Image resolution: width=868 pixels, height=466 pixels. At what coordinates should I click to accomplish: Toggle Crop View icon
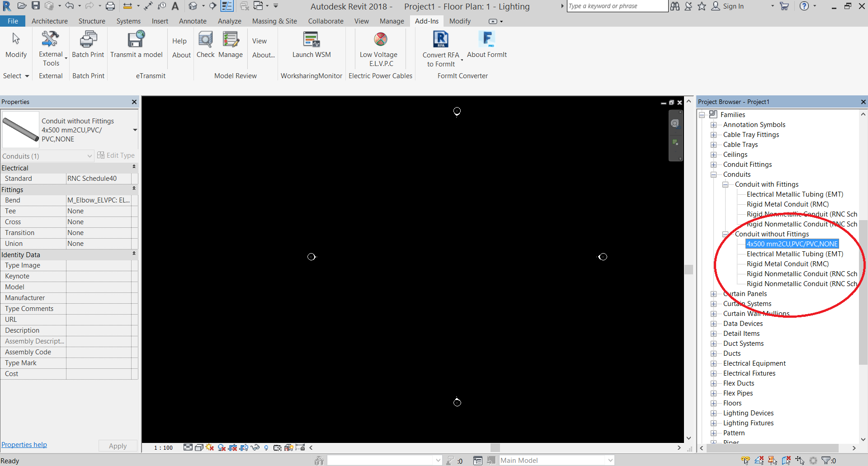233,447
